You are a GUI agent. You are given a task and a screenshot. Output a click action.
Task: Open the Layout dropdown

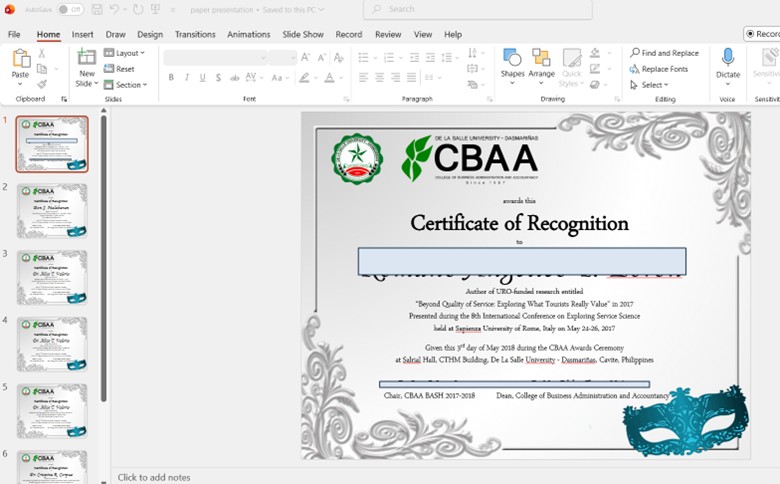124,53
